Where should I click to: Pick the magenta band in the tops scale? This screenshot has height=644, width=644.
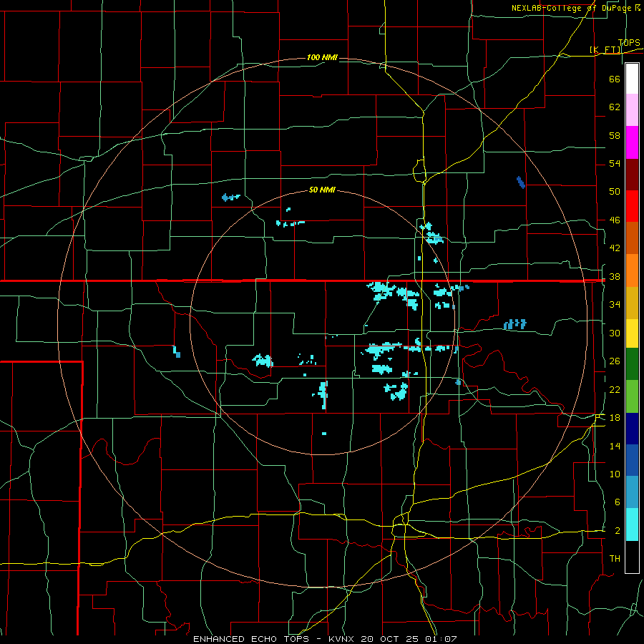[632, 142]
